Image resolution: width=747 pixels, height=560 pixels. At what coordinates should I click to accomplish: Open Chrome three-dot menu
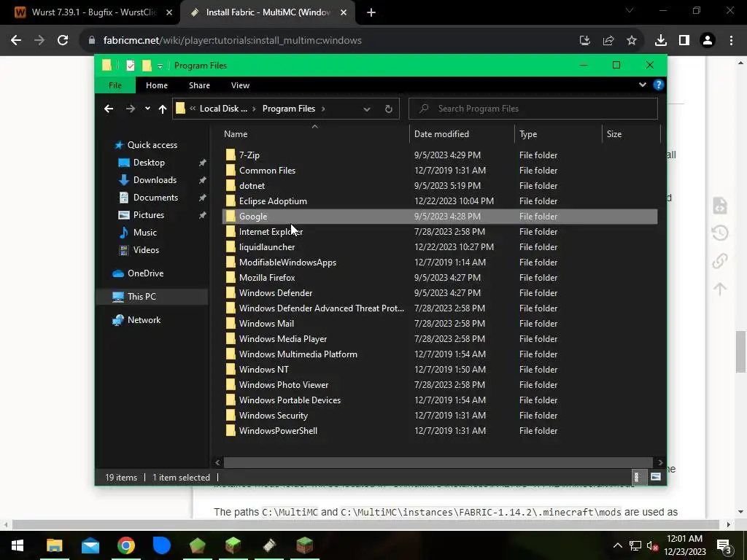coord(731,41)
